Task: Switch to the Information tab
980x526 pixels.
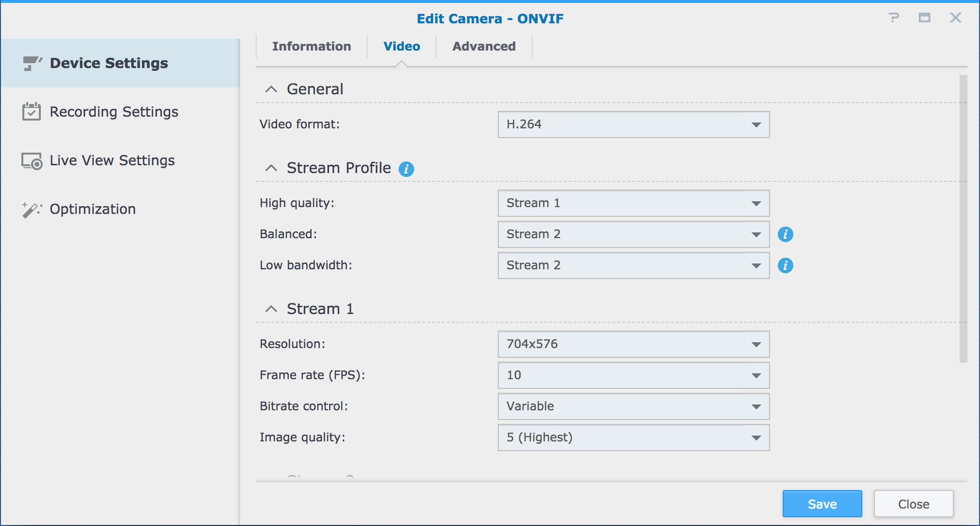Action: coord(311,47)
